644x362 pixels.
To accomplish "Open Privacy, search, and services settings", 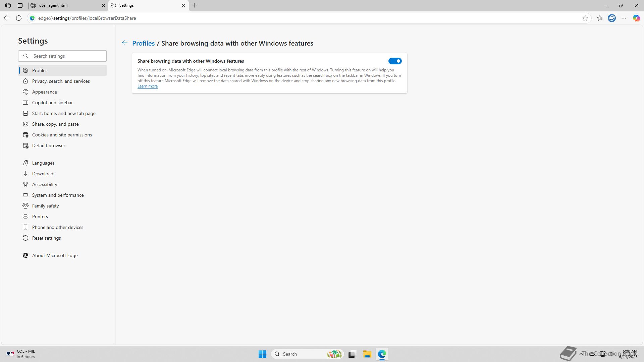I will (x=61, y=81).
